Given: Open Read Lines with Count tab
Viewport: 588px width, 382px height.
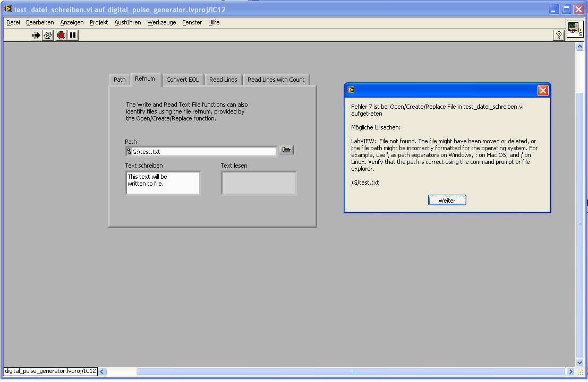Looking at the screenshot, I should point(276,80).
